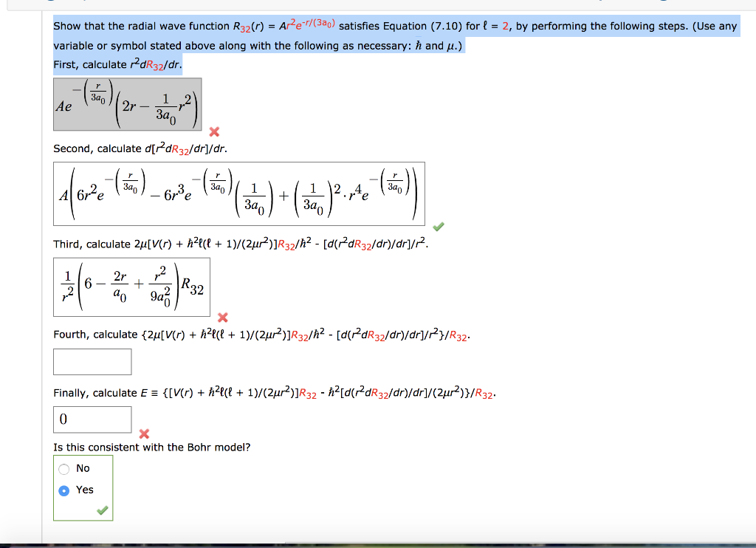Click the blue bar at the bottom of the page
This screenshot has width=756, height=548.
pos(378,544)
